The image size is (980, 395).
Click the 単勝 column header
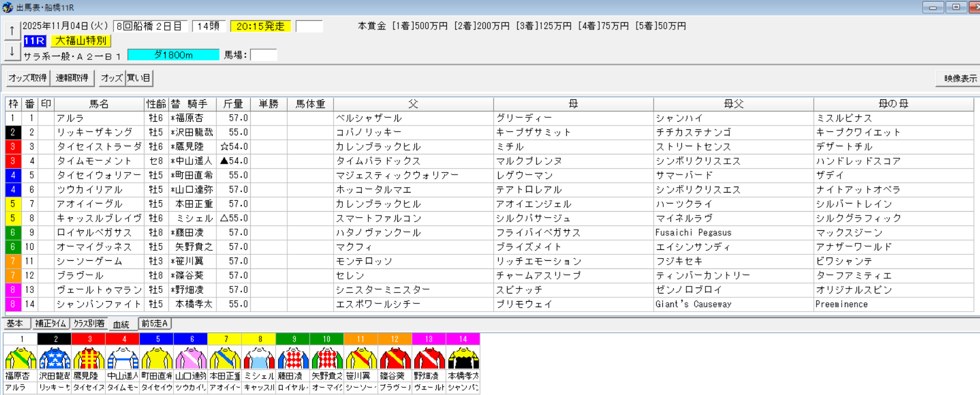268,104
